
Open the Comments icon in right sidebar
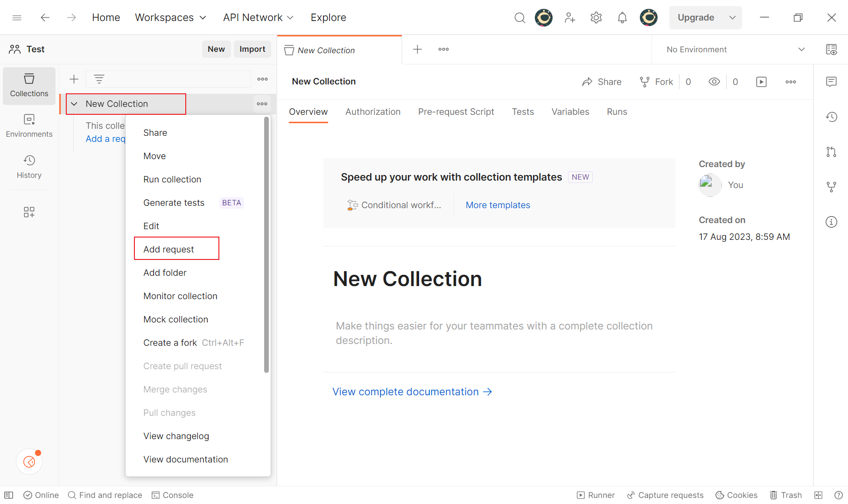[831, 82]
